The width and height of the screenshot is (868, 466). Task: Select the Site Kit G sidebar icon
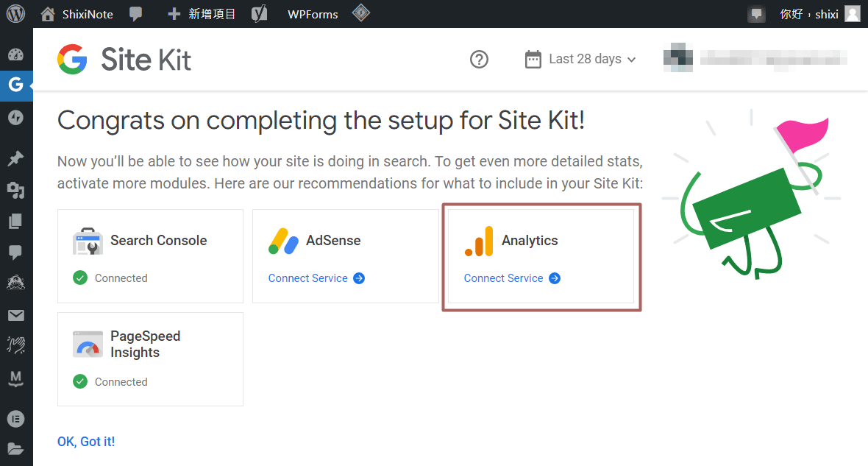15,85
